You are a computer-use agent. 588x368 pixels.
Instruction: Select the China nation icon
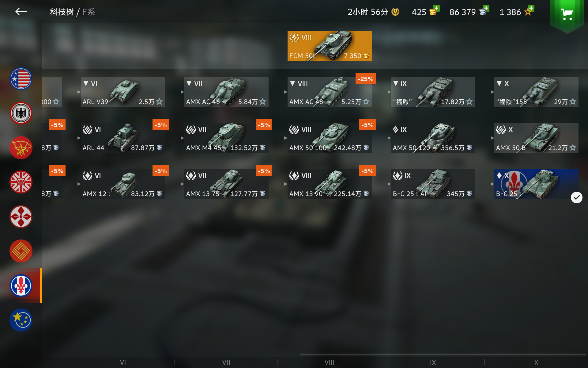tap(21, 251)
